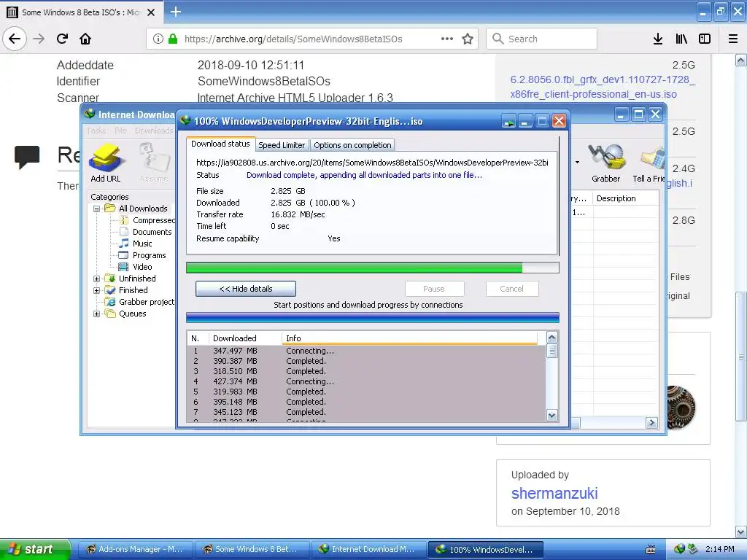The image size is (747, 560).
Task: Open the IDM toolbar overflow dropdown arrow
Action: tap(578, 163)
